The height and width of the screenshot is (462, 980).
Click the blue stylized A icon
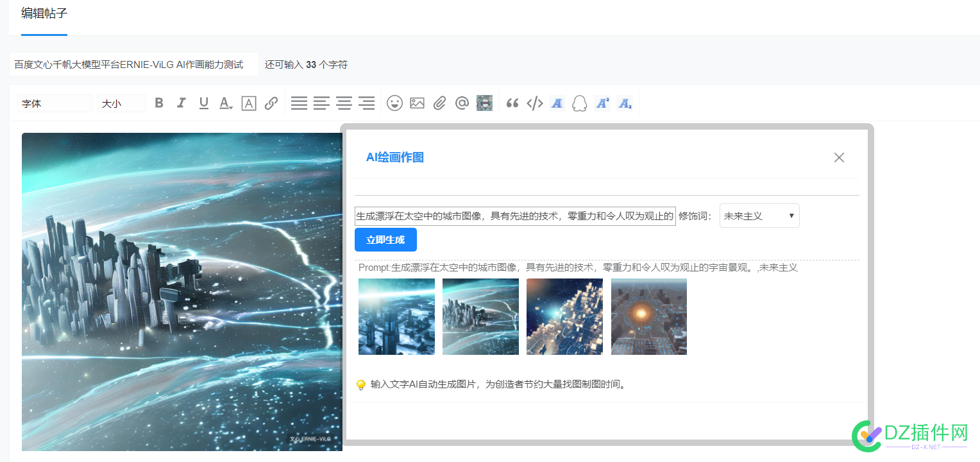pos(557,103)
